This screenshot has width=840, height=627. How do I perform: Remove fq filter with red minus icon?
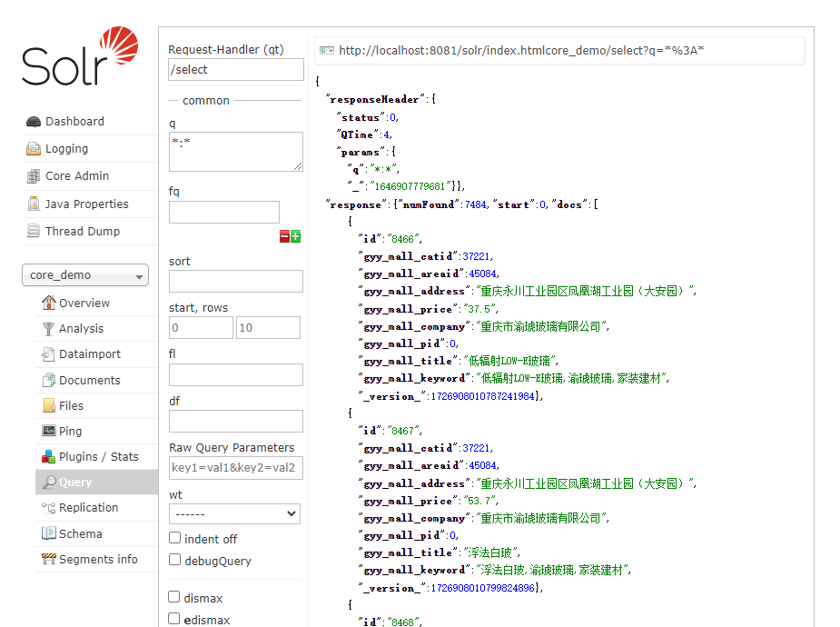(284, 236)
